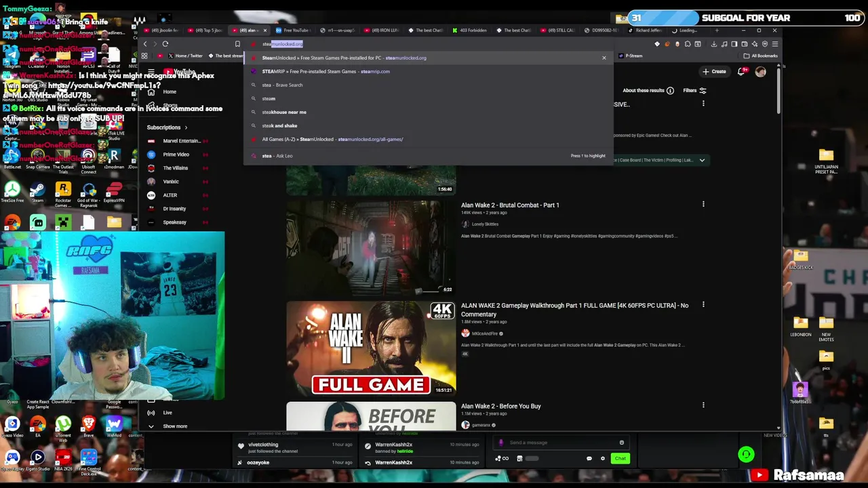This screenshot has width=868, height=488.
Task: Click the info icon beside About these results
Action: pos(670,90)
